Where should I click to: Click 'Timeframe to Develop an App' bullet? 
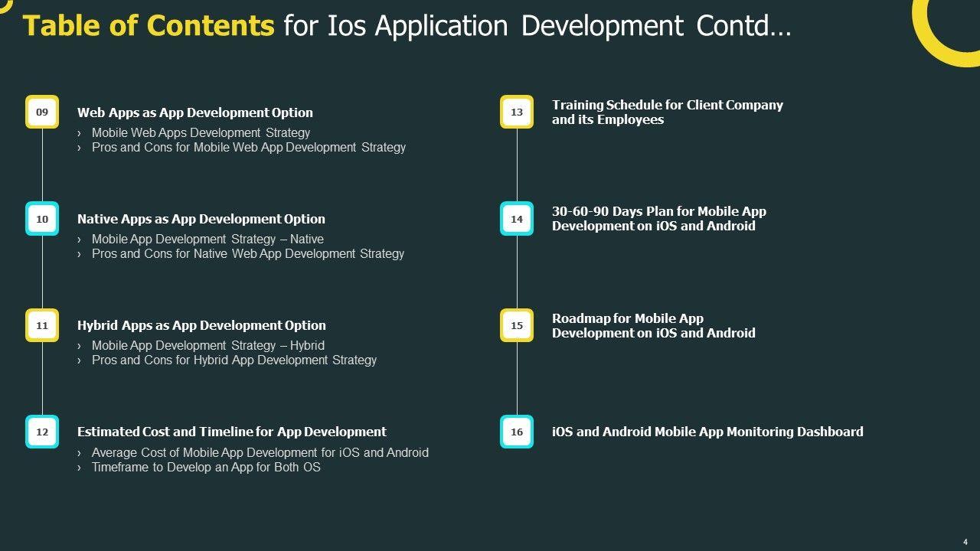coord(206,467)
